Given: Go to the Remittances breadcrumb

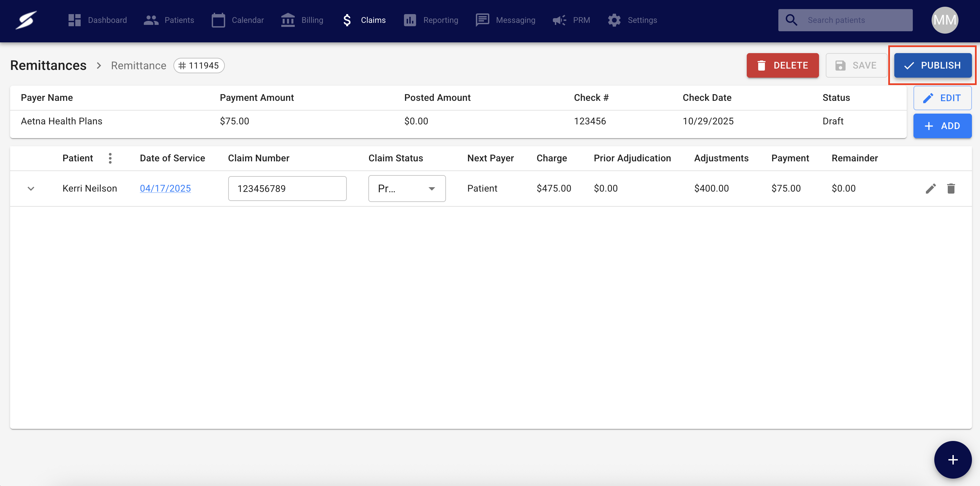Looking at the screenshot, I should (48, 66).
